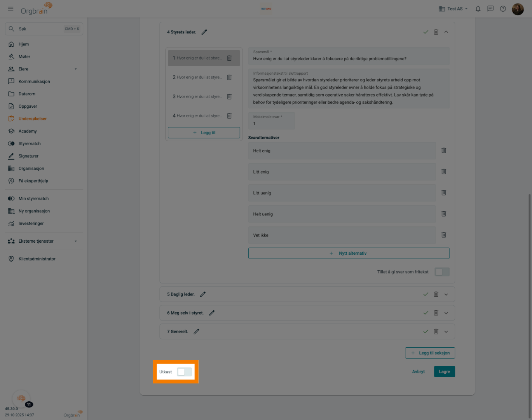
Task: Open the hamburger menu icon
Action: point(10,9)
